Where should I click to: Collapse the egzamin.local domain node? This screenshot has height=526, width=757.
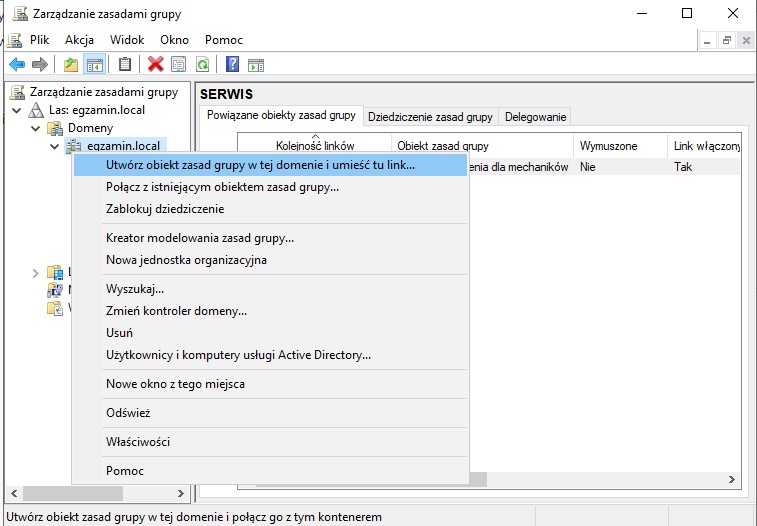coord(55,146)
